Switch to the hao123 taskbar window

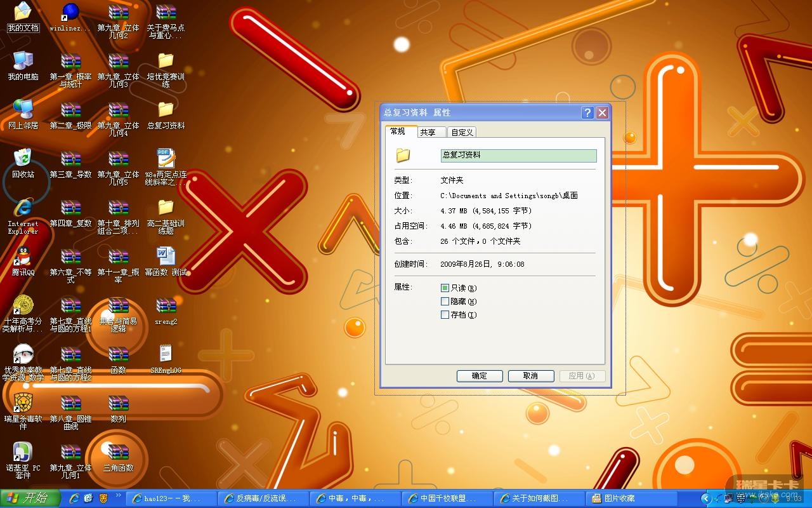click(171, 498)
